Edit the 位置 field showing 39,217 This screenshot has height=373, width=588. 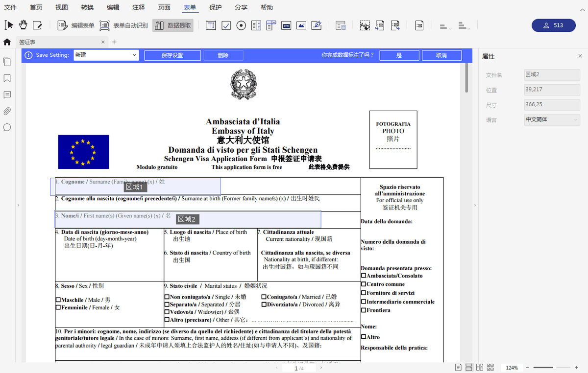pyautogui.click(x=552, y=90)
